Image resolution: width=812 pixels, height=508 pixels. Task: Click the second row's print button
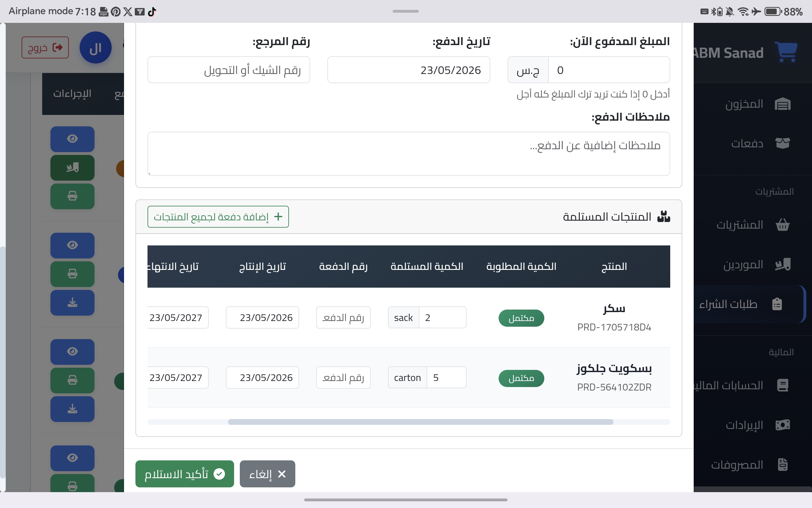click(72, 274)
